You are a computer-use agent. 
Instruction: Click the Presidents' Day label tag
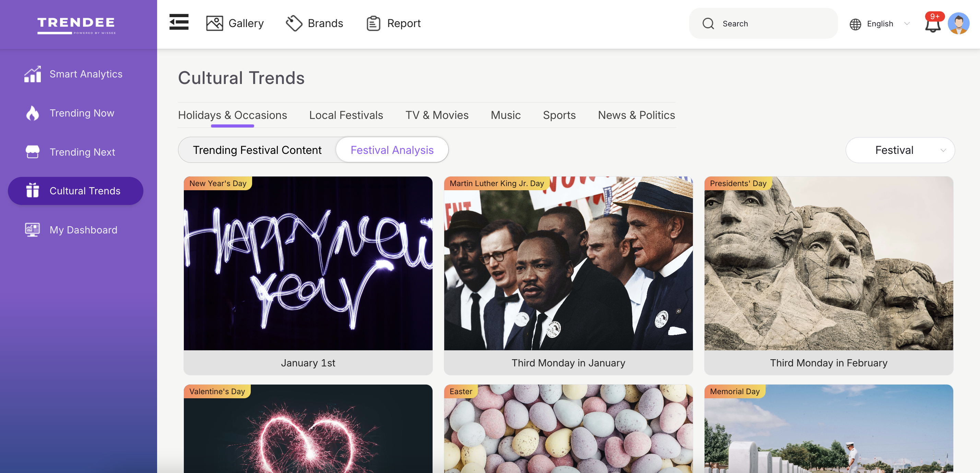point(738,183)
